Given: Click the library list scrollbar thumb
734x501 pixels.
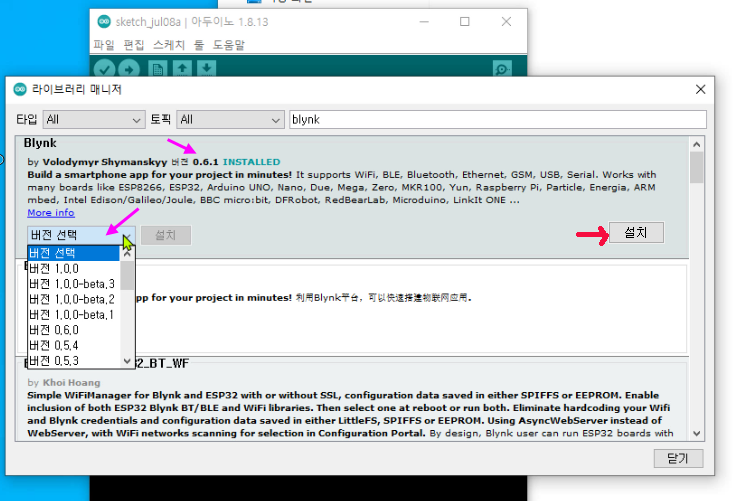Looking at the screenshot, I should tap(697, 167).
